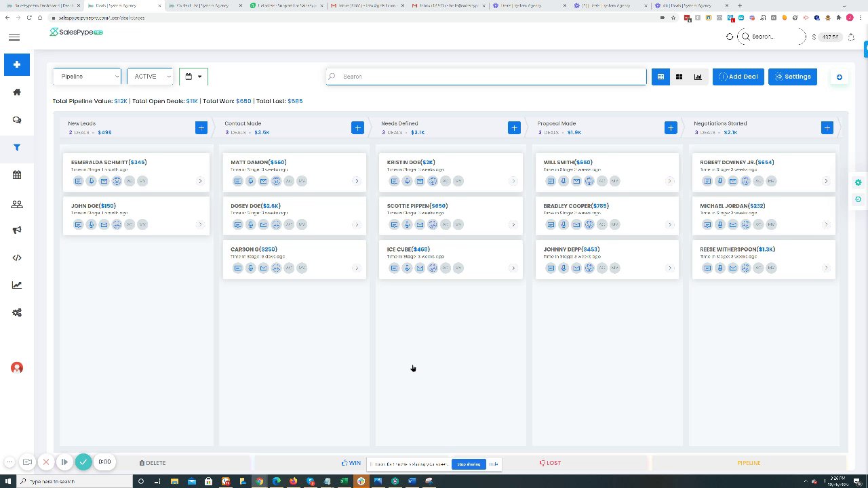Click the blue circle button right of Settings
Image resolution: width=868 pixels, height=488 pixels.
coord(839,77)
